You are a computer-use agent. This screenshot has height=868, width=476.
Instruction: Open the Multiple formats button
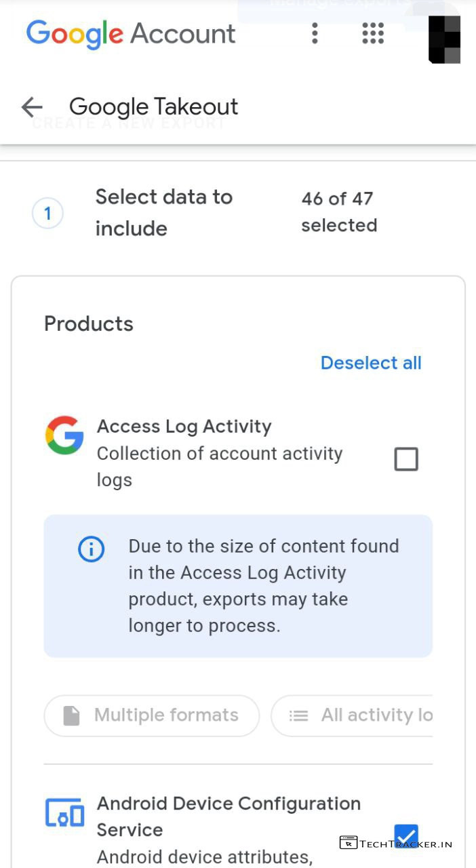coord(152,715)
